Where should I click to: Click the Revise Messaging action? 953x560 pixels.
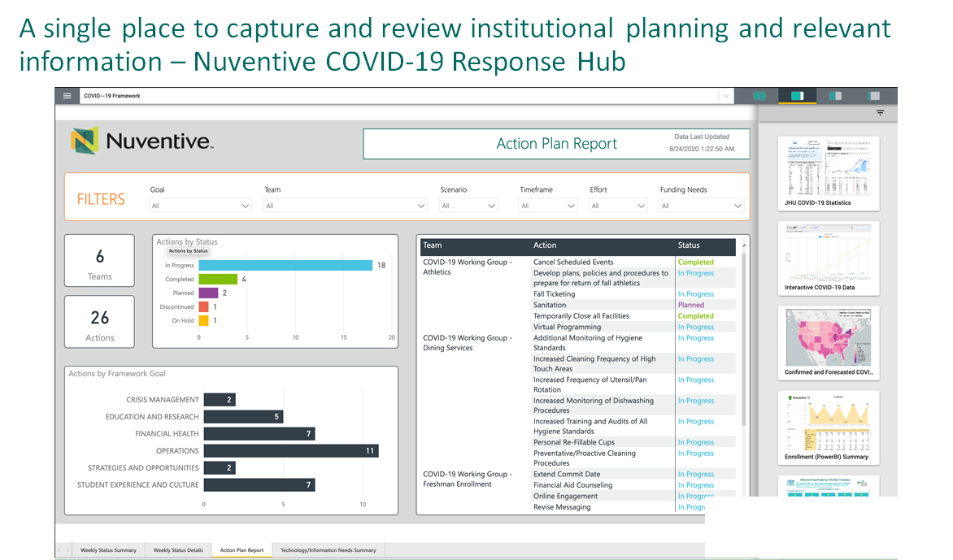pyautogui.click(x=562, y=507)
